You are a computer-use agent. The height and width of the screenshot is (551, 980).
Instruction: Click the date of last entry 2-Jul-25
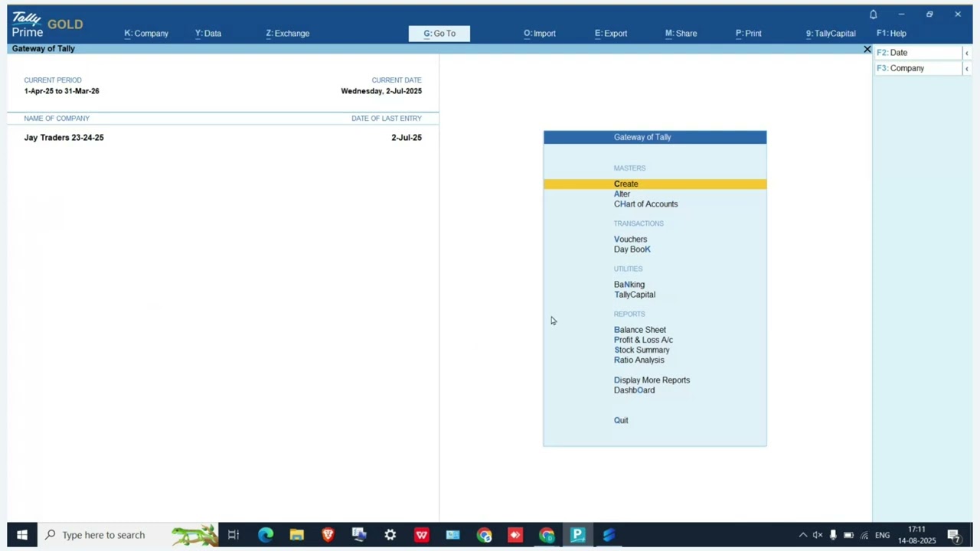[x=407, y=138]
